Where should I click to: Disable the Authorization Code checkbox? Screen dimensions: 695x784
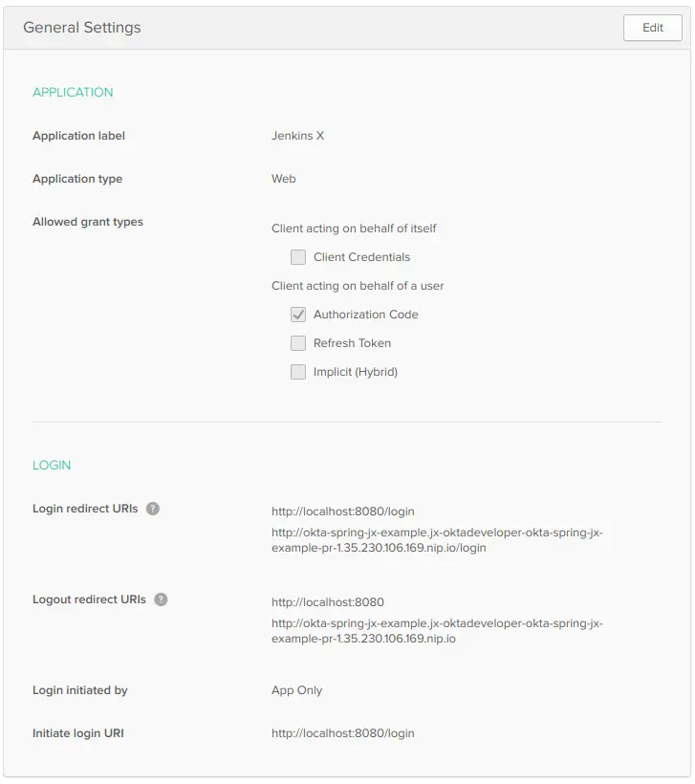(298, 315)
